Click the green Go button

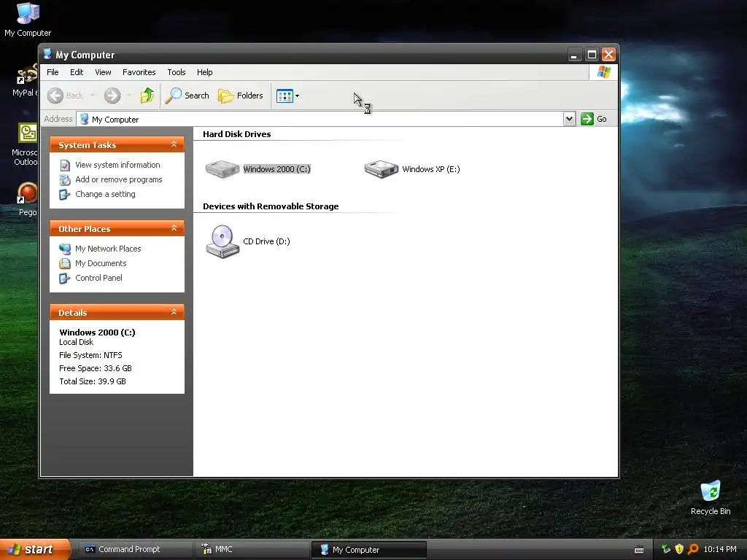[594, 119]
